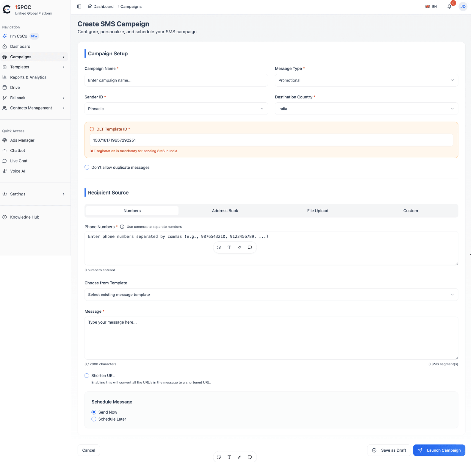476x462 pixels.
Task: Click the pencil tool in bottom floating toolbar
Action: 239,457
